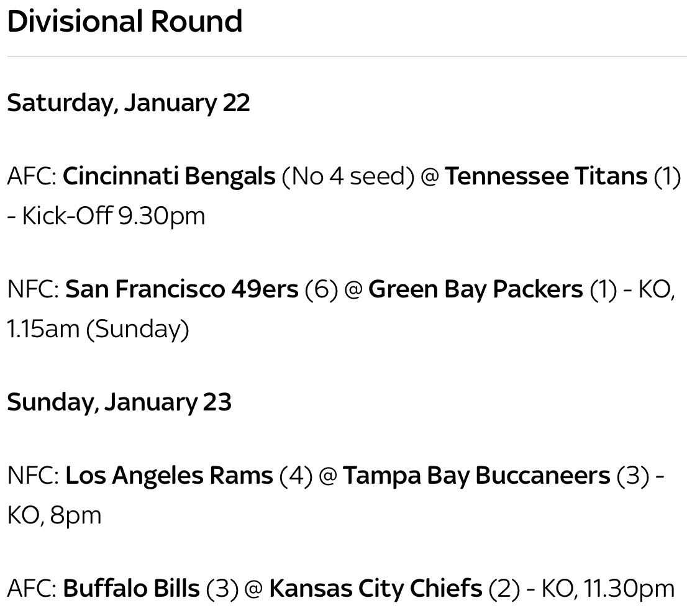Select the 1.15am (Sunday) kick-off time
Screen dimensions: 687x616
pos(98,328)
